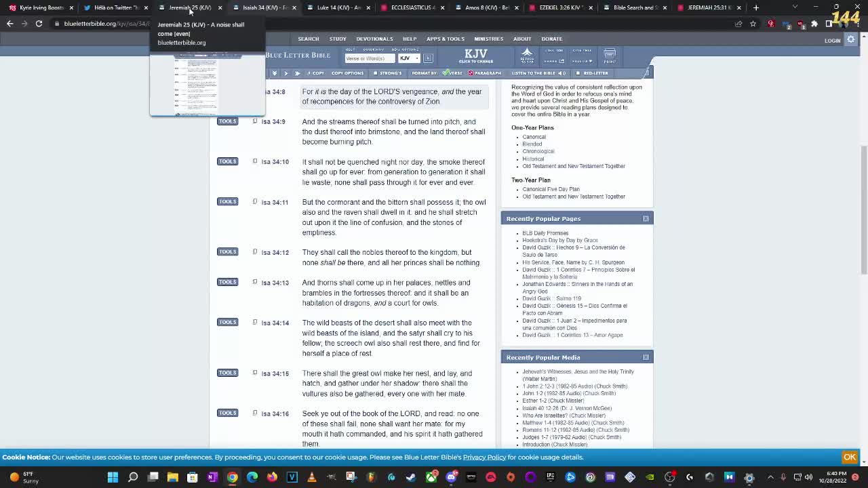Check the box beside Isa 34:10
Image resolution: width=868 pixels, height=488 pixels.
tap(255, 161)
